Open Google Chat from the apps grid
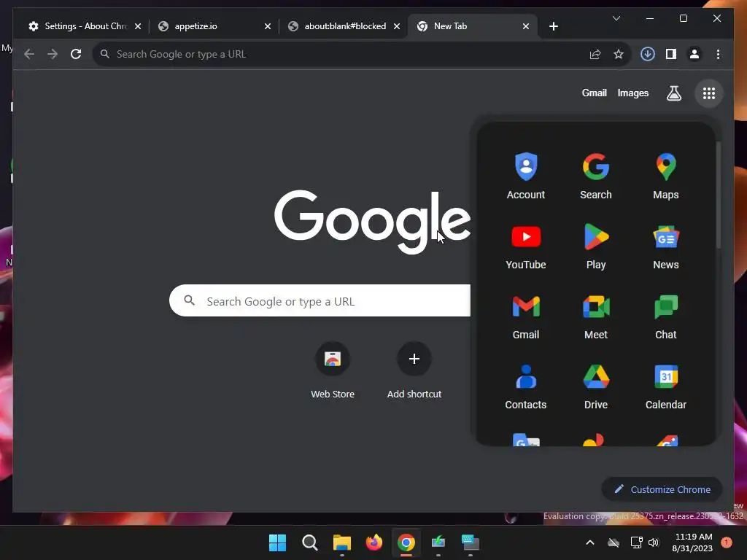Image resolution: width=747 pixels, height=560 pixels. tap(665, 316)
